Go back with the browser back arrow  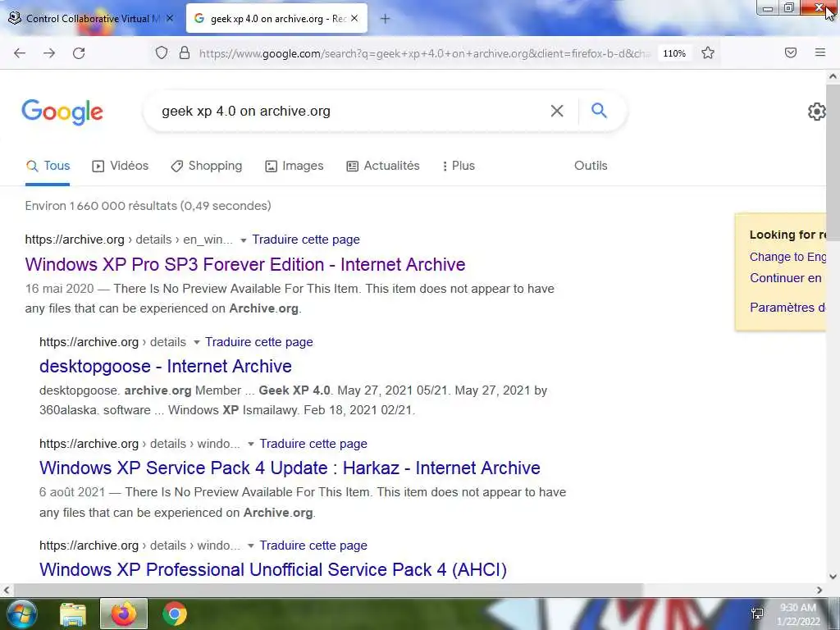(x=20, y=53)
